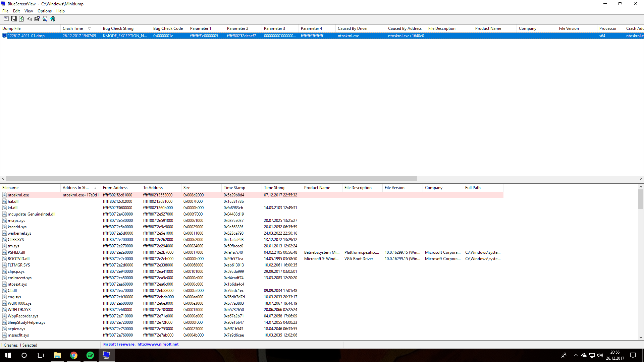Image resolution: width=644 pixels, height=362 pixels.
Task: Open the Properties toolbar icon
Action: (37, 19)
